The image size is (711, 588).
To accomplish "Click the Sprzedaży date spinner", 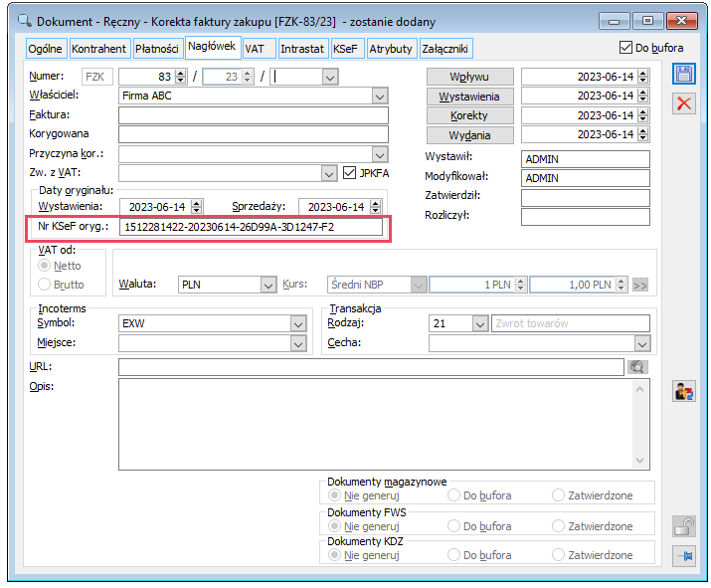I will click(375, 207).
